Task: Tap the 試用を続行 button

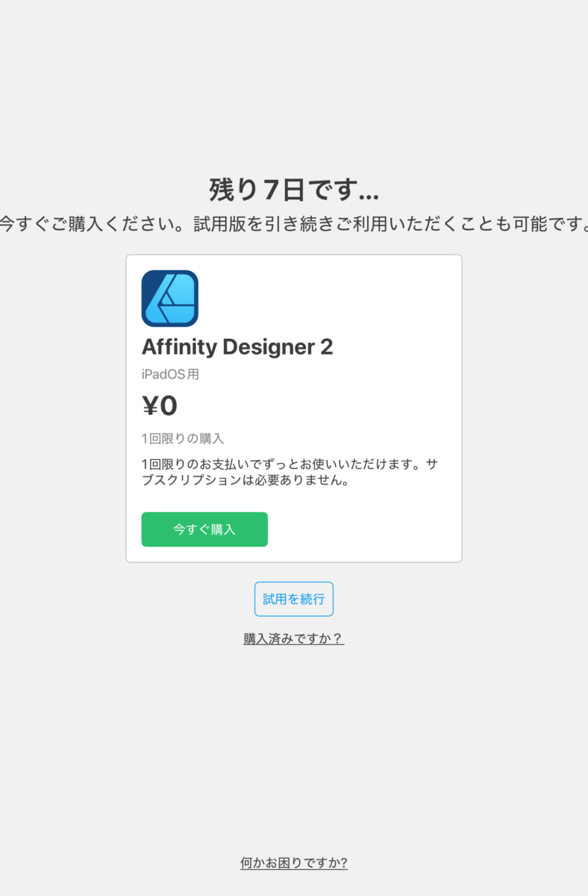Action: click(x=293, y=599)
